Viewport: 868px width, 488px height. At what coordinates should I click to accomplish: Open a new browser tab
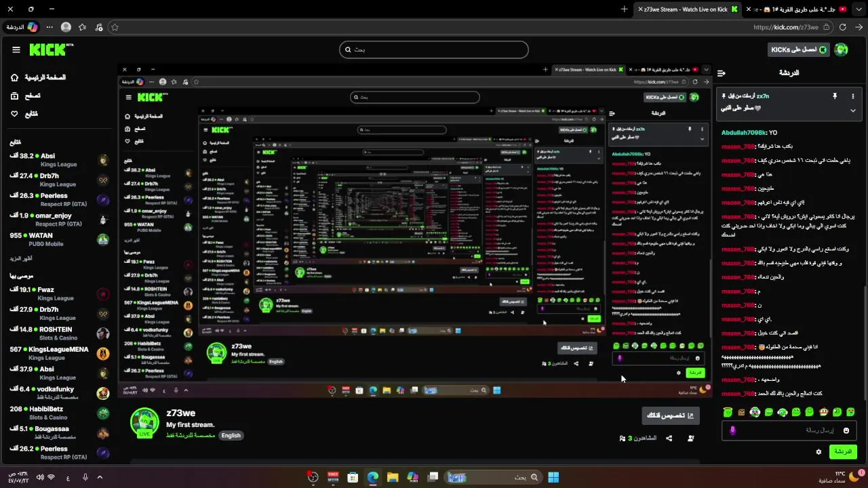(x=625, y=9)
